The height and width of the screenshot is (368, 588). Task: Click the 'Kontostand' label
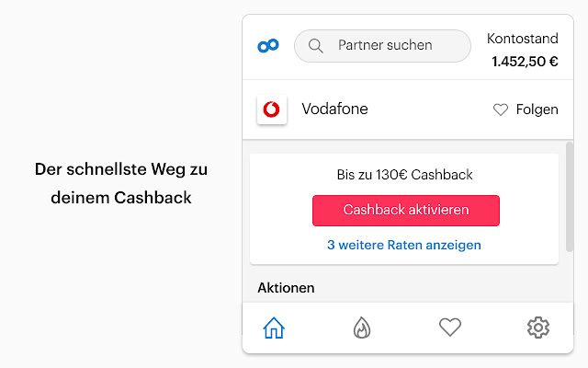(522, 39)
